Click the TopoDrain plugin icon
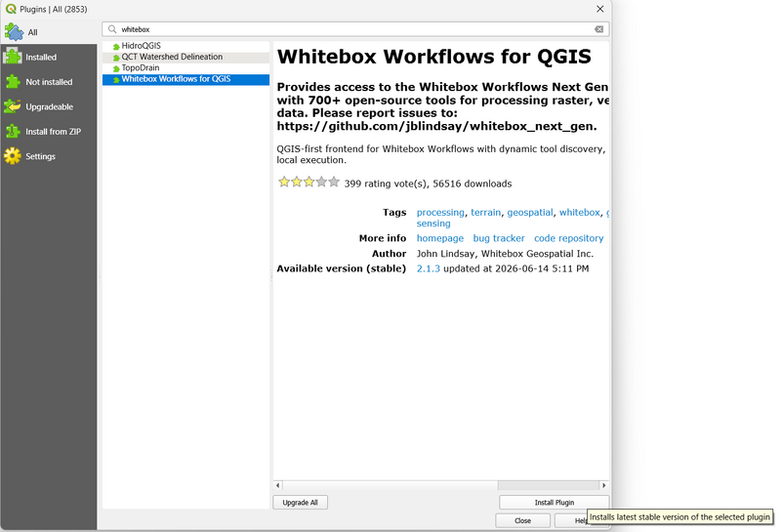Viewport: 781px width, 532px height. click(116, 68)
